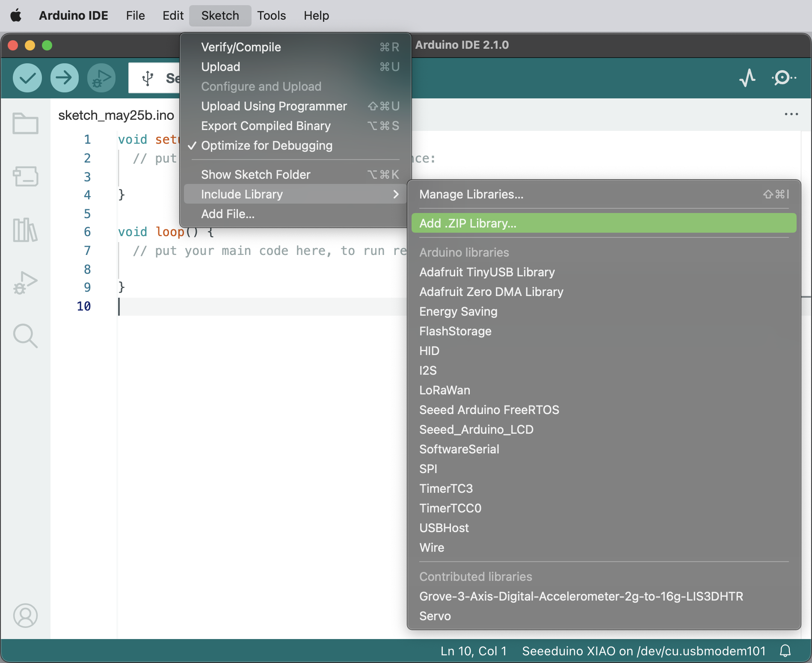This screenshot has height=663, width=812.
Task: Include Seeed Arduino FreeRTOS library
Action: coord(604,410)
